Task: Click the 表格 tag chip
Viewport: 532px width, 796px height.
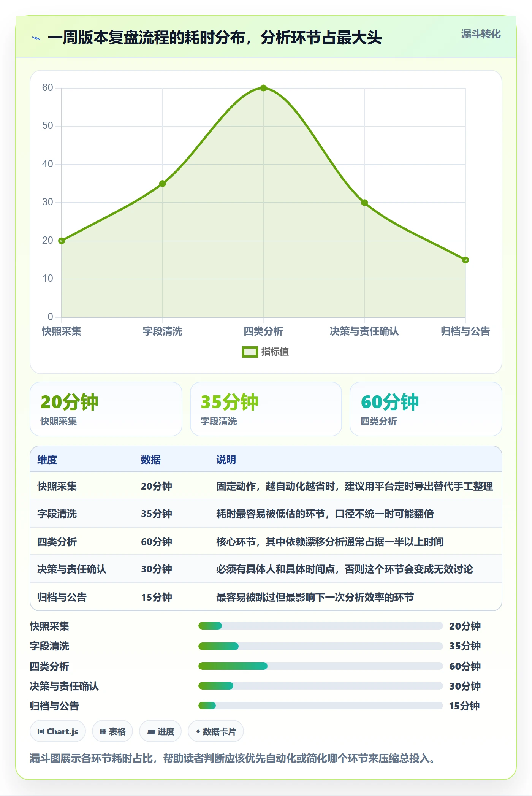Action: pos(112,731)
